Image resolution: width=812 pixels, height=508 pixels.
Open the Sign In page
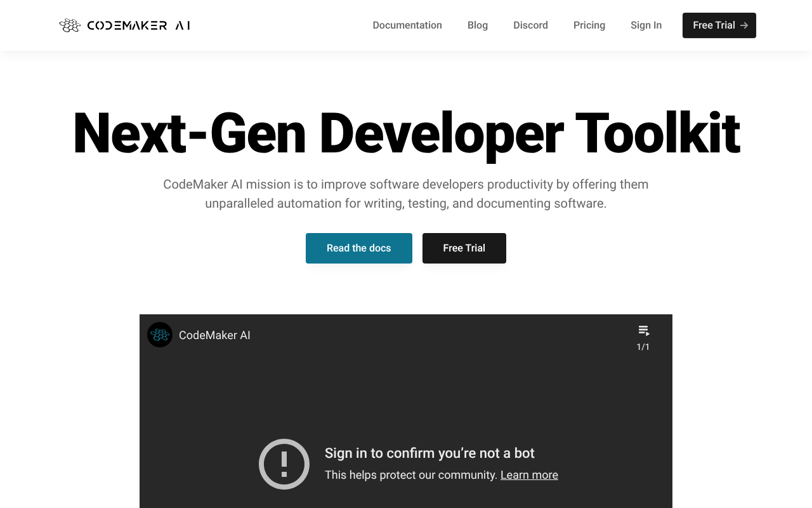(646, 25)
